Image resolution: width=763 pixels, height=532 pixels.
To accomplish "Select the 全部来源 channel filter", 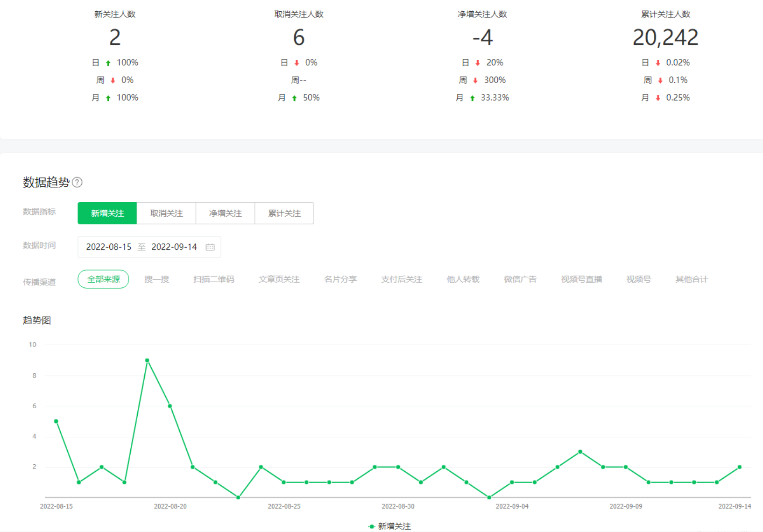I will 103,279.
